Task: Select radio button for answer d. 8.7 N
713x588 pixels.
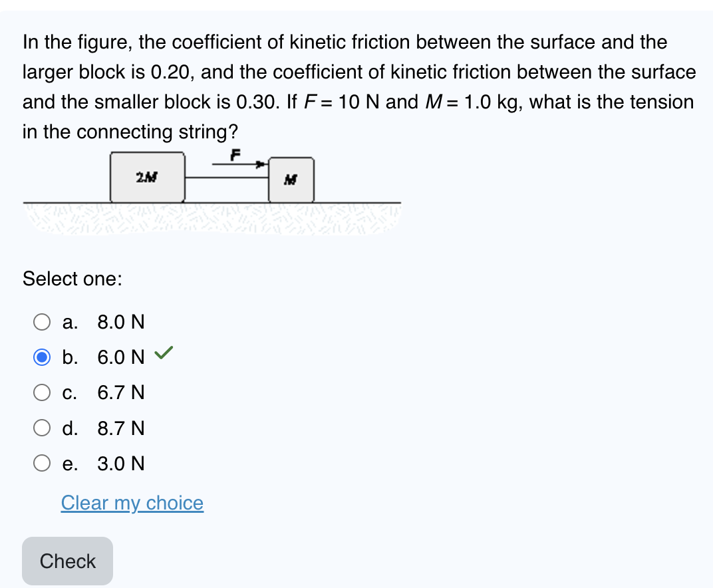Action: 41,428
